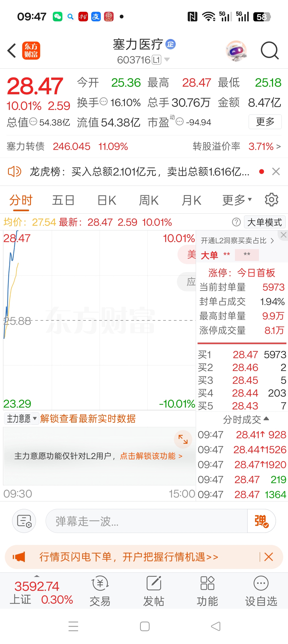Tap the megaphone icon on promo banner
The height and width of the screenshot is (644, 288).
19,557
